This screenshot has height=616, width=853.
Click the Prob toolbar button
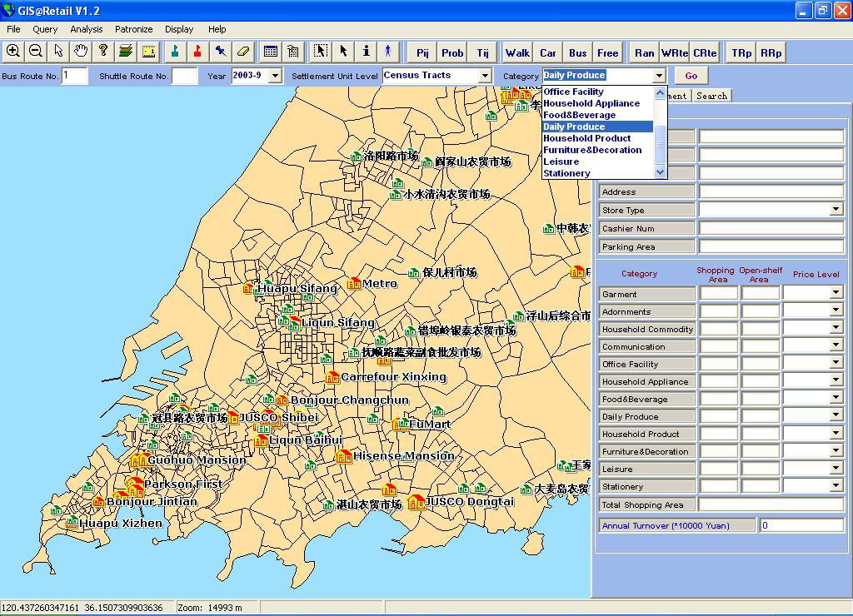coord(452,52)
